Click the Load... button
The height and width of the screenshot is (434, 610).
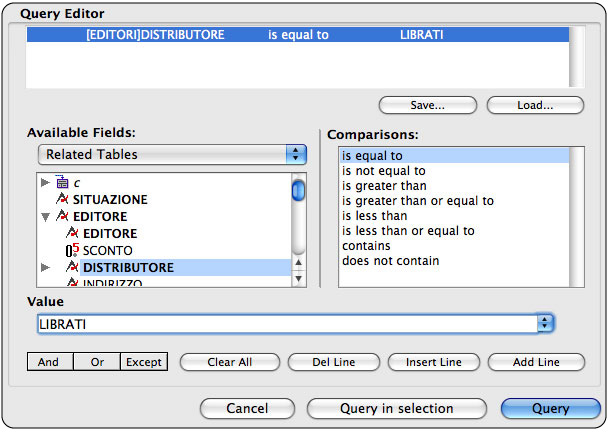coord(535,105)
